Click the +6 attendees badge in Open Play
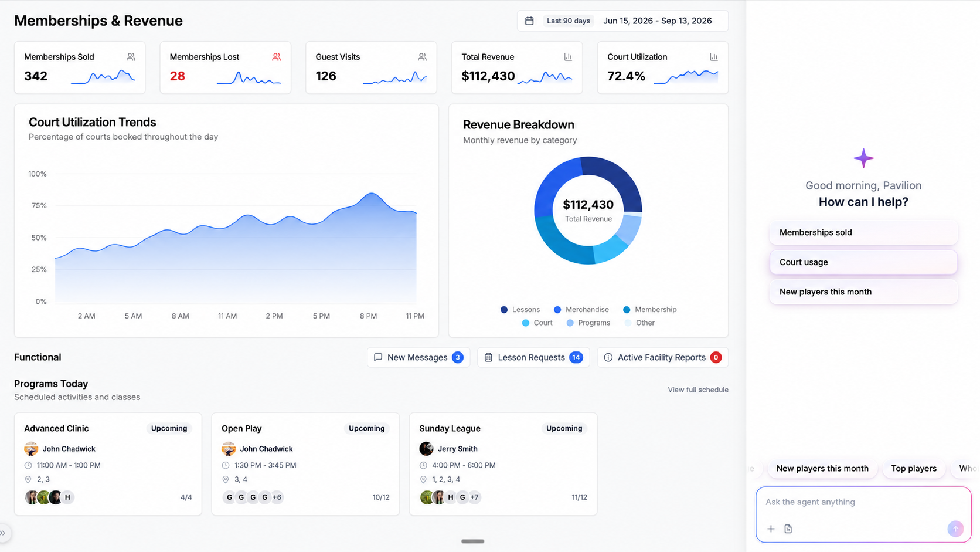The width and height of the screenshot is (980, 552). coord(277,497)
